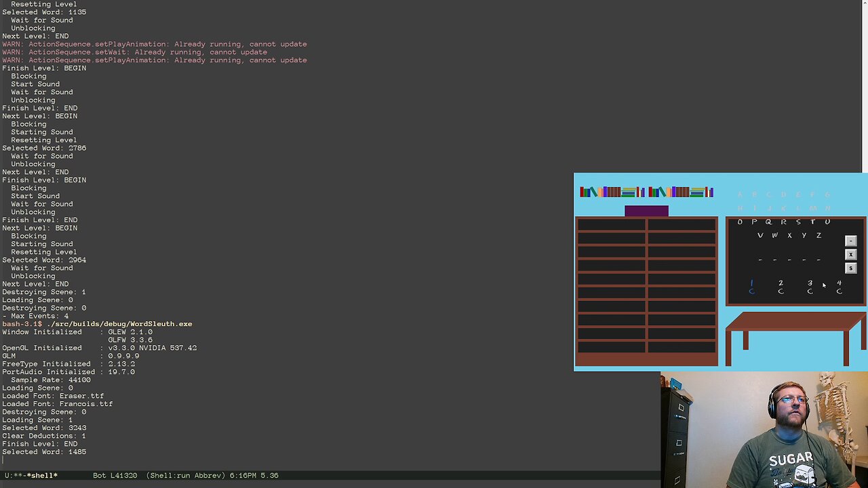The image size is (868, 488).
Task: Toggle the faded letter N
Action: [826, 207]
